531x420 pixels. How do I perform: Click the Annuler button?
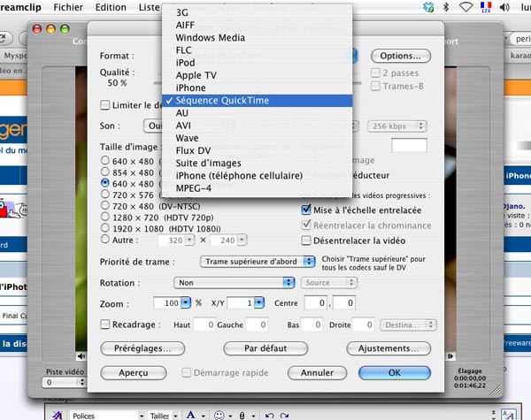point(318,372)
